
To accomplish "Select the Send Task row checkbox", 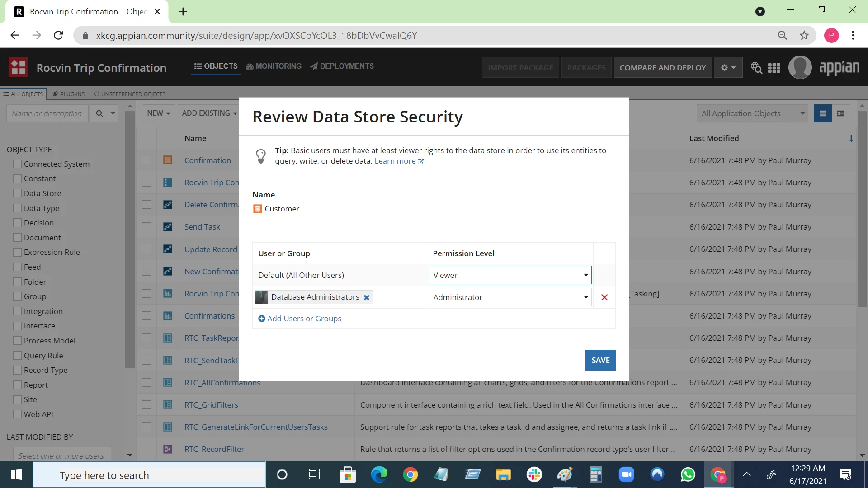I will (146, 227).
